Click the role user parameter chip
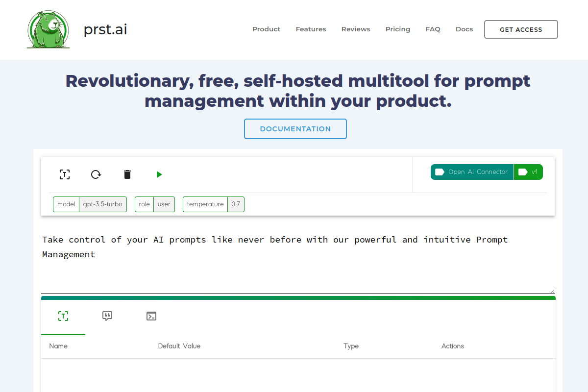The width and height of the screenshot is (588, 392). (x=155, y=204)
